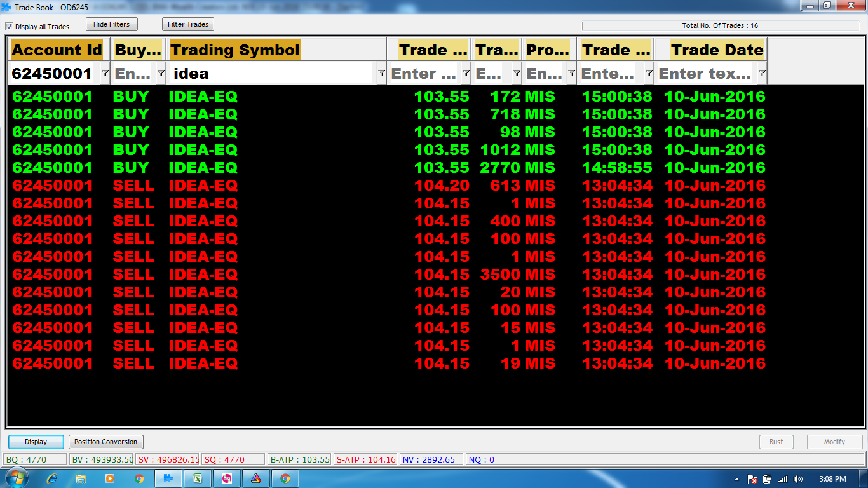This screenshot has width=868, height=488.
Task: Open Position Conversion
Action: pyautogui.click(x=105, y=442)
